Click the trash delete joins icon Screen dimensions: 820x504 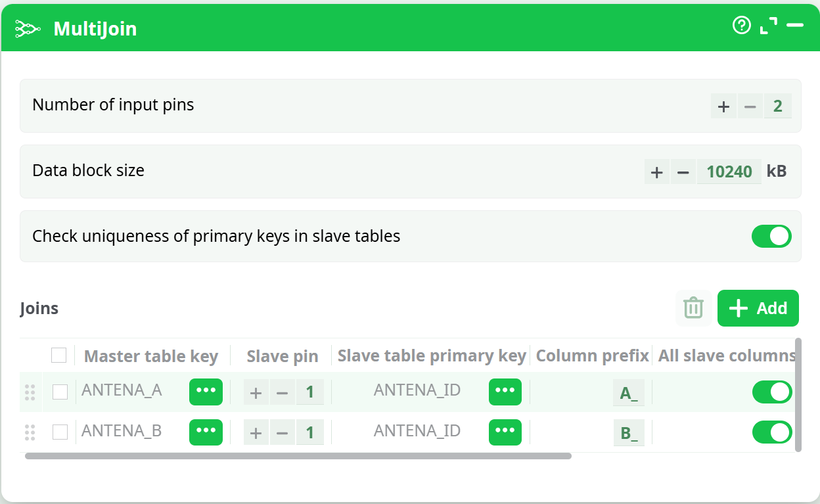pyautogui.click(x=693, y=308)
